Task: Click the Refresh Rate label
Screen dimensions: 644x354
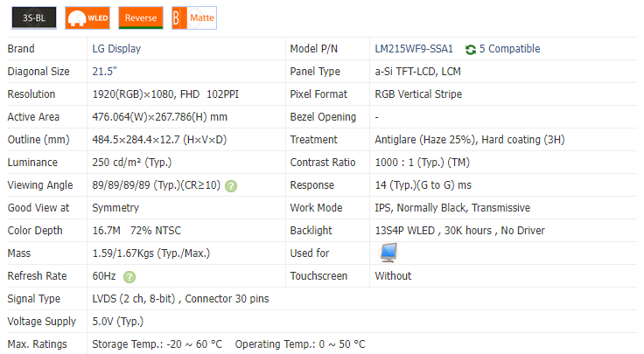Action: click(x=37, y=276)
